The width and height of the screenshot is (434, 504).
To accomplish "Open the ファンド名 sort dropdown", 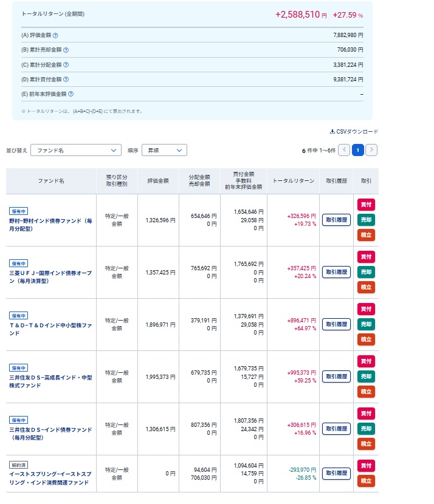I will (76, 150).
